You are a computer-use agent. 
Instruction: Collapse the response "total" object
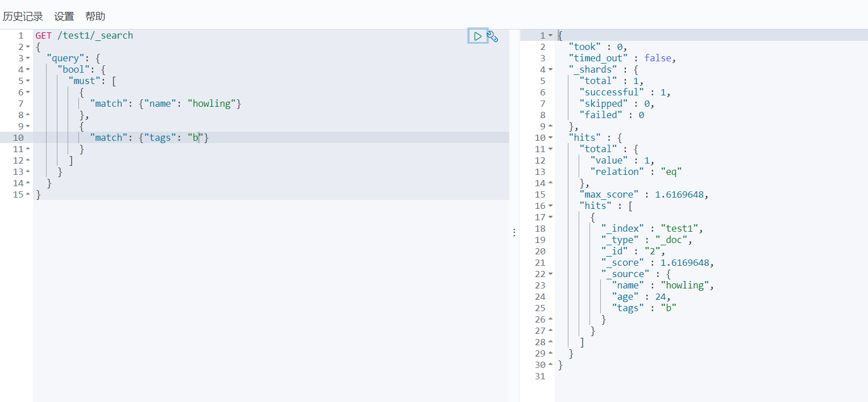(x=550, y=149)
